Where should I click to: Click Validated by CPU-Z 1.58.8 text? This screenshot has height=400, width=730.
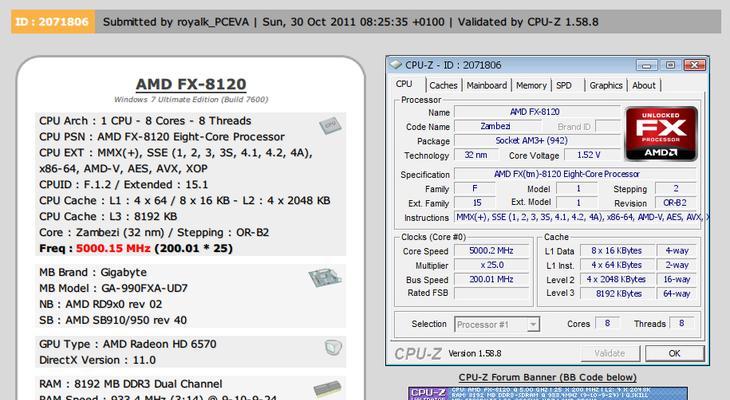click(x=528, y=22)
